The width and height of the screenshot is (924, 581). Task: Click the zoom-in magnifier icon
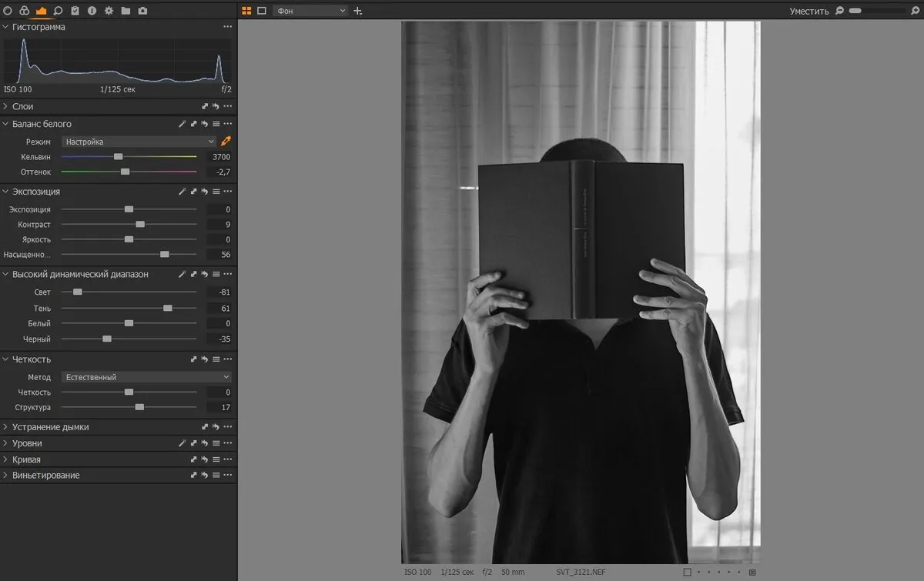click(x=916, y=11)
